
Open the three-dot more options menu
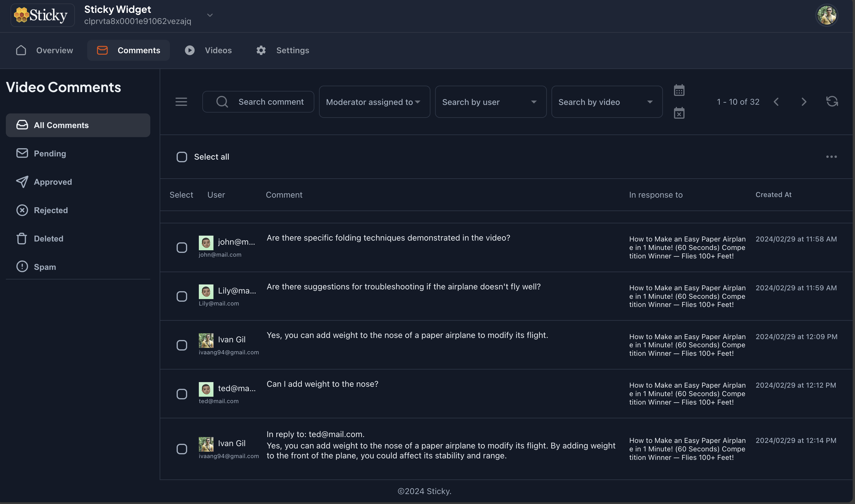(x=831, y=157)
